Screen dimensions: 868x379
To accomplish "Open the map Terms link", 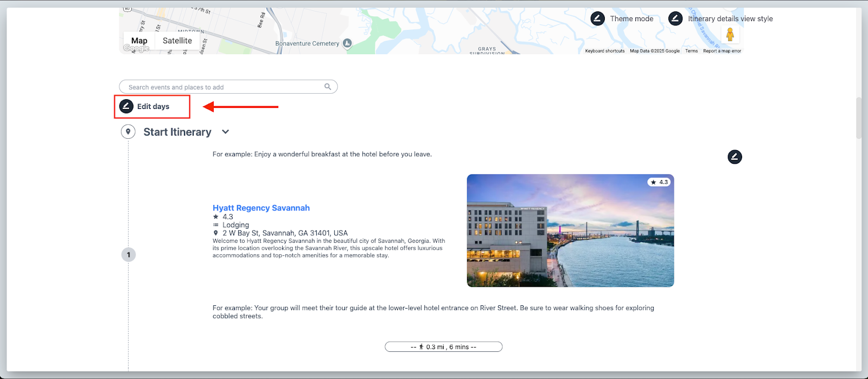I will 692,51.
